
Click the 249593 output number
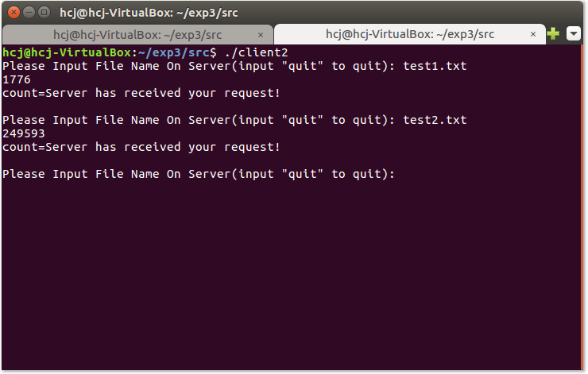click(24, 133)
